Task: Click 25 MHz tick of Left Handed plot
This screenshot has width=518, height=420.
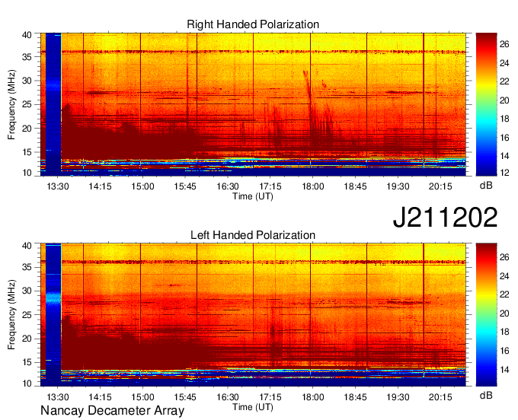Action: click(27, 315)
